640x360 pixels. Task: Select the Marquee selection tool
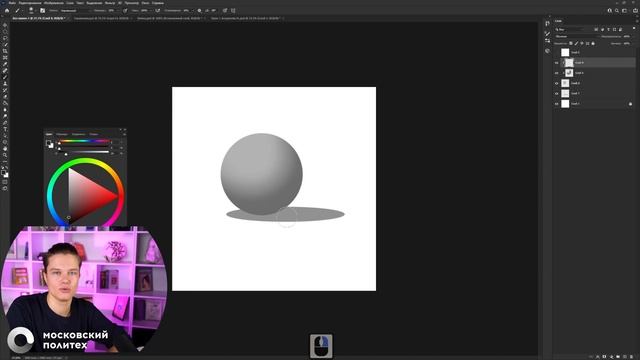point(5,31)
